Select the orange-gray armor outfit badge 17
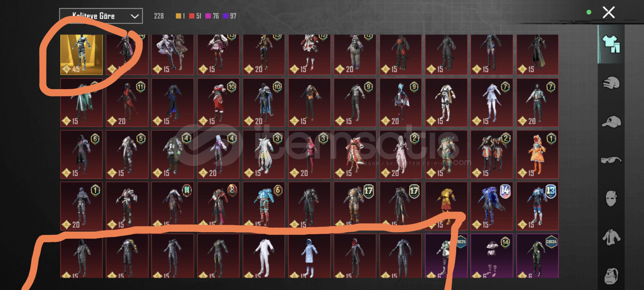The height and width of the screenshot is (290, 644). click(355, 206)
